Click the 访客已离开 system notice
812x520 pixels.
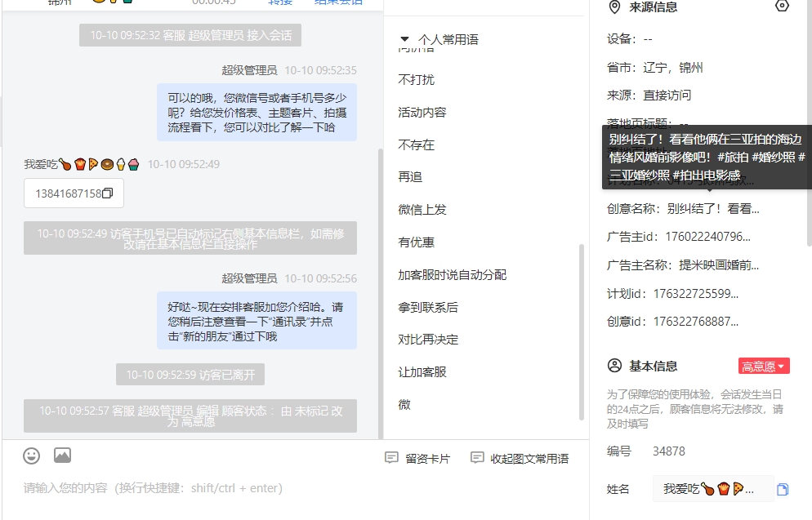[x=190, y=375]
